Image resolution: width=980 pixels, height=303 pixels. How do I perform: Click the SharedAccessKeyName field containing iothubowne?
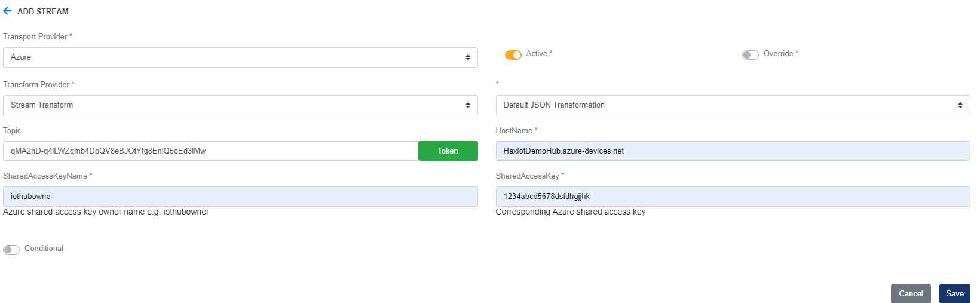coord(240,197)
